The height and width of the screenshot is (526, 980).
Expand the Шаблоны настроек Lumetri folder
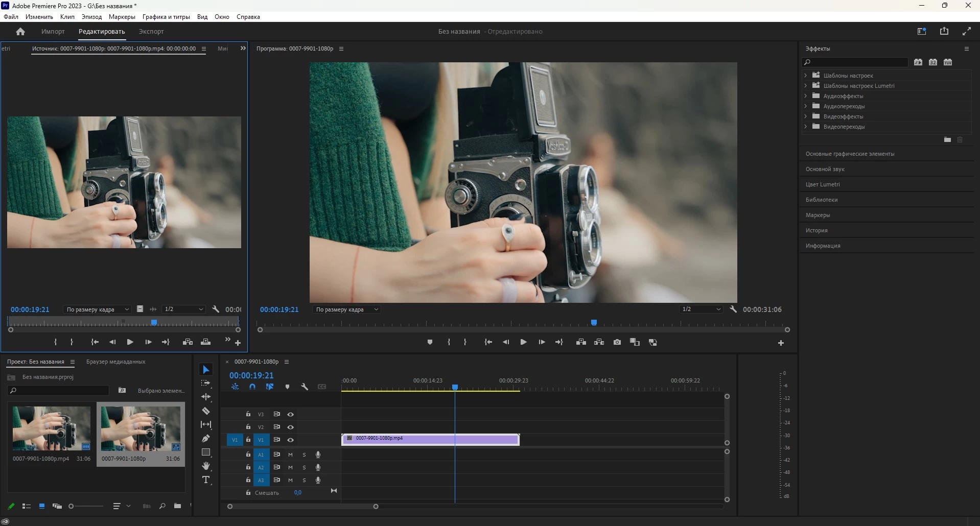point(806,85)
